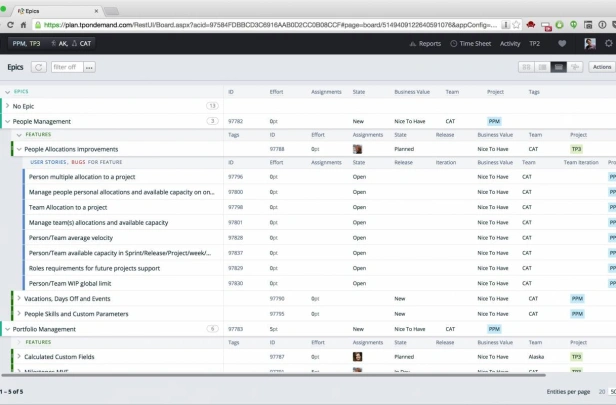Screen dimensions: 616x405
Task: Click the heart favorites icon
Action: coord(562,44)
